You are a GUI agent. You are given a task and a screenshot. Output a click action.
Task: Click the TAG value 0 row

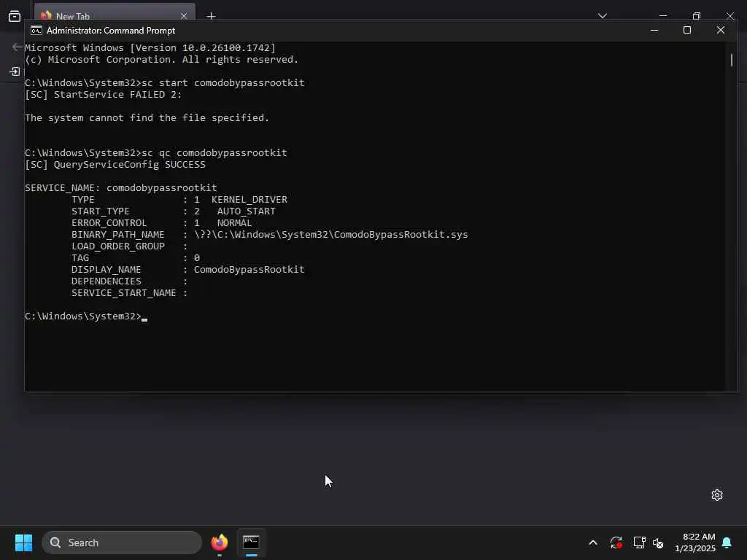click(x=136, y=257)
